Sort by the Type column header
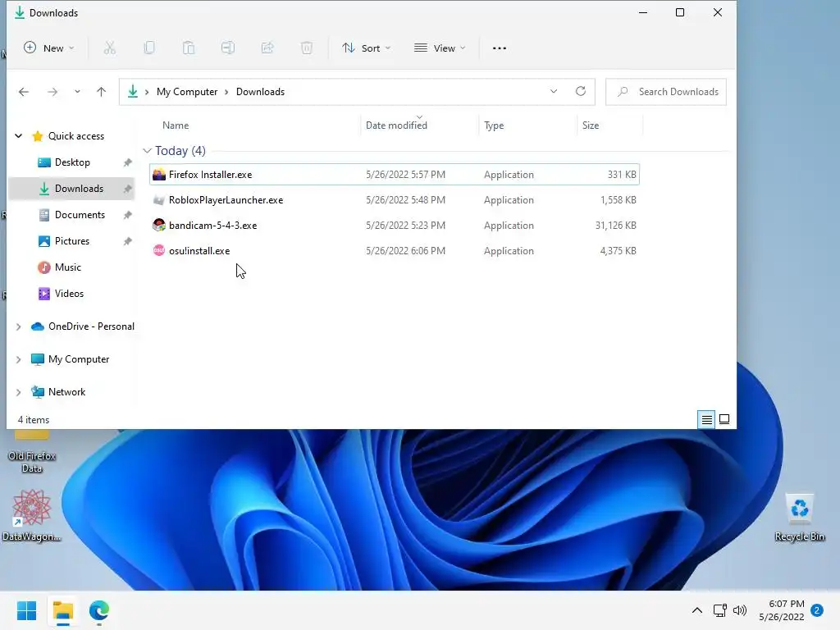The image size is (840, 630). coord(494,126)
